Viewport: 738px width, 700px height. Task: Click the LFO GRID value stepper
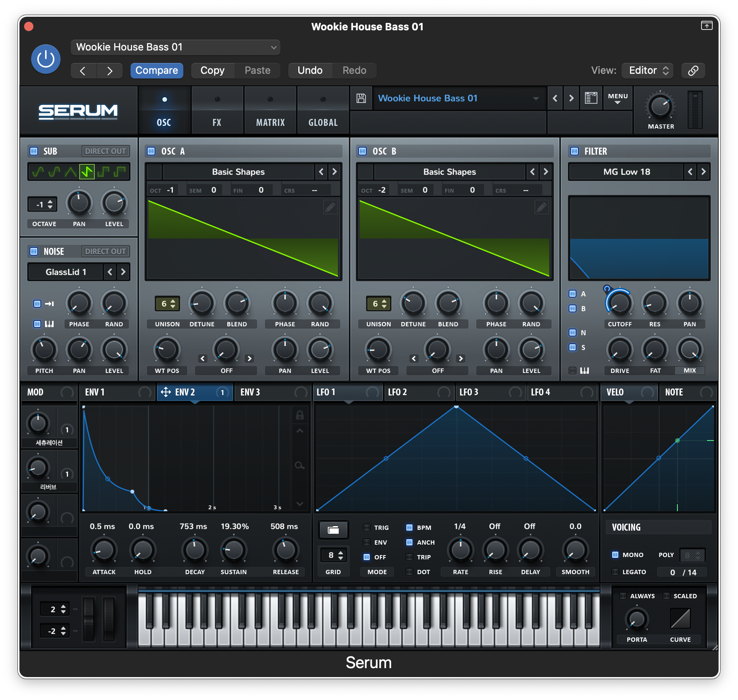tap(333, 555)
